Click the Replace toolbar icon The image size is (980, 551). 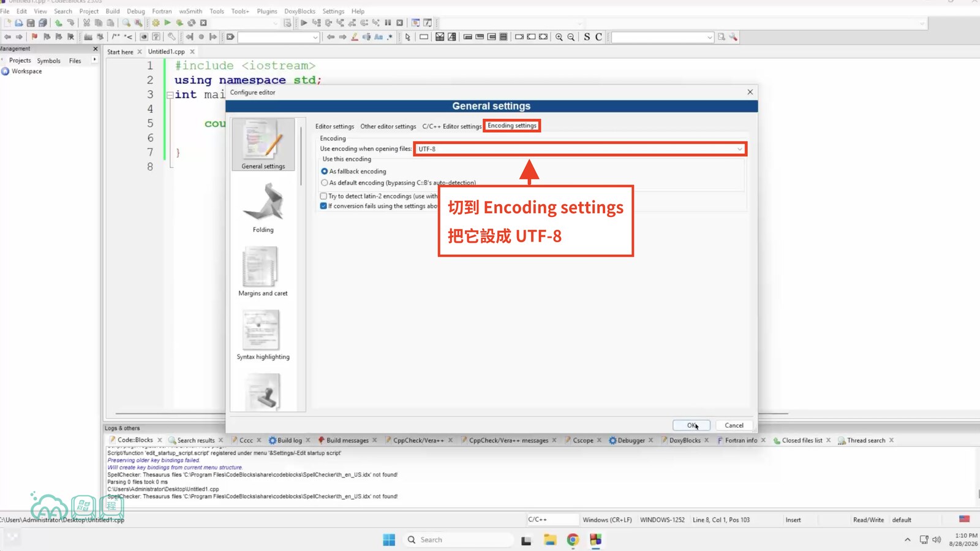point(138,23)
